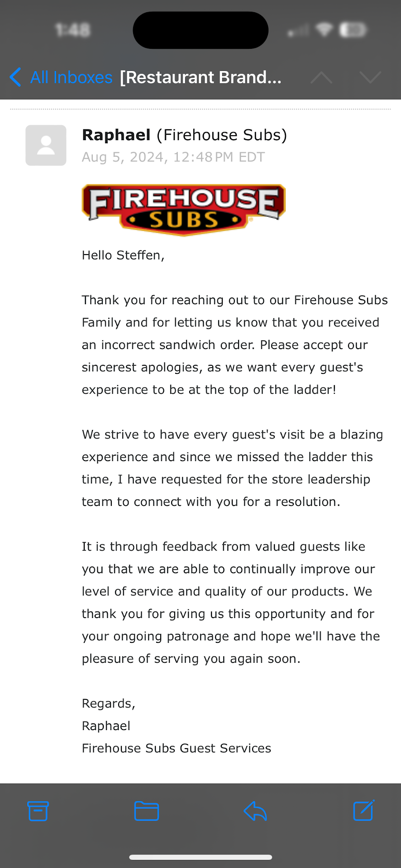Tap the Firehouse Subs logo image
This screenshot has height=868, width=401.
[x=183, y=209]
